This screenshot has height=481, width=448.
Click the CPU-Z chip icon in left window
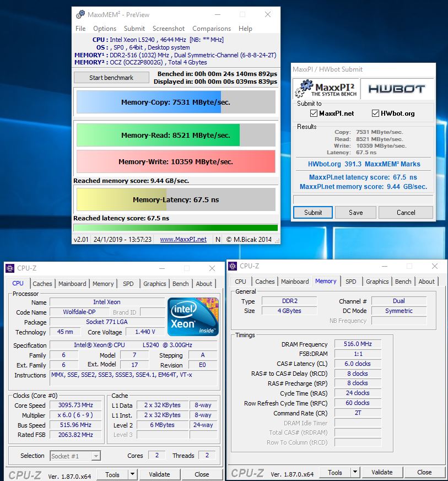[x=10, y=268]
